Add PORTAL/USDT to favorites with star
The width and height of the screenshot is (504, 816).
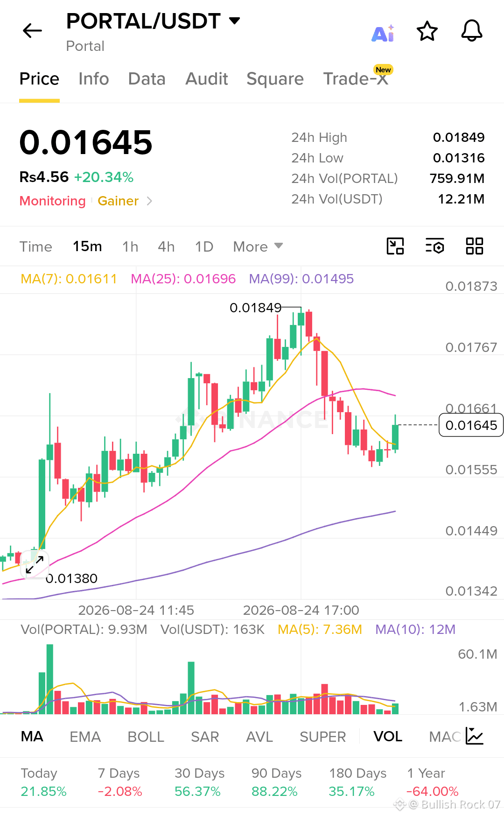(427, 31)
